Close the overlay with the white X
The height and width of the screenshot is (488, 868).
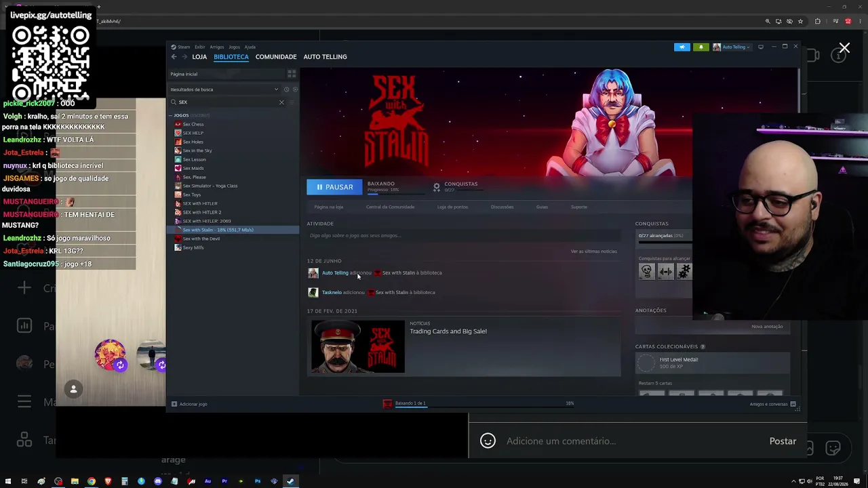click(844, 48)
